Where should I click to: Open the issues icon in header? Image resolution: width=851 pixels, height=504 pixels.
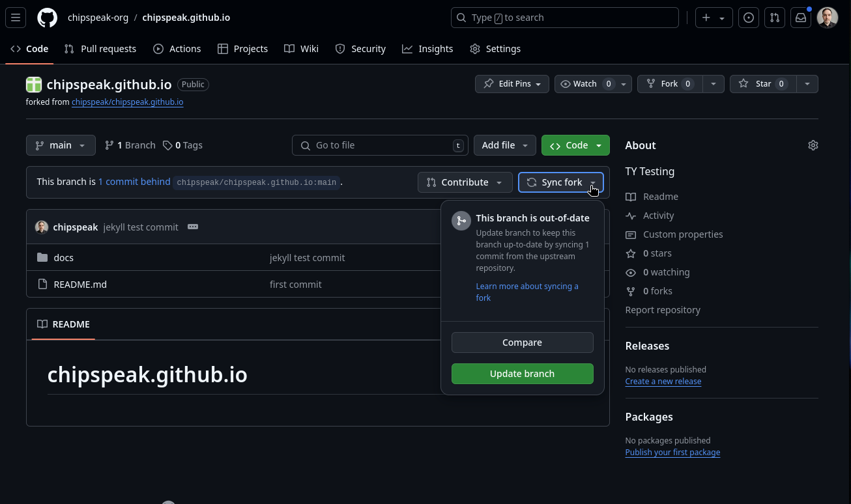(749, 18)
